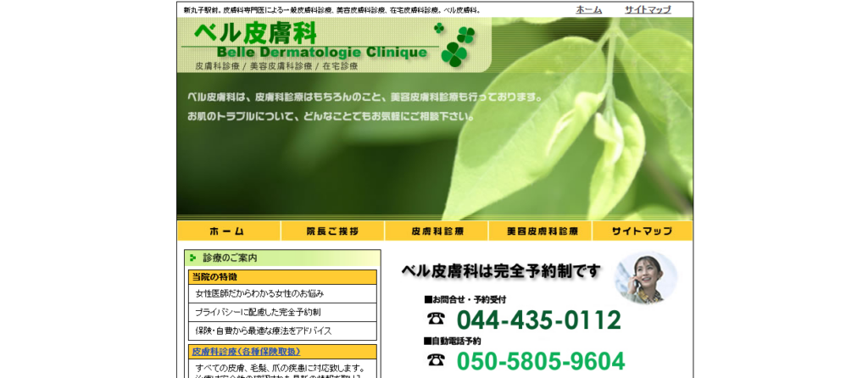Click the telephone icon beside 050-5805-9604
Screen dimensions: 868x378
coord(436,359)
